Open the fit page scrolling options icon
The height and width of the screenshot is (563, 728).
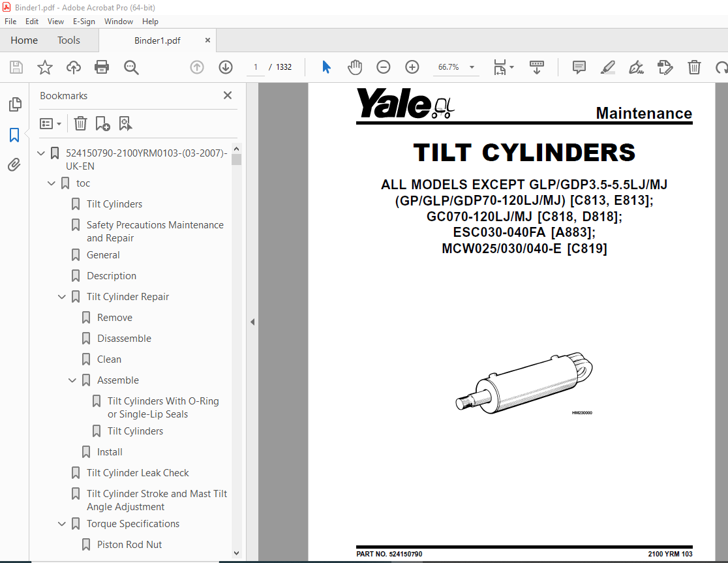coord(504,67)
